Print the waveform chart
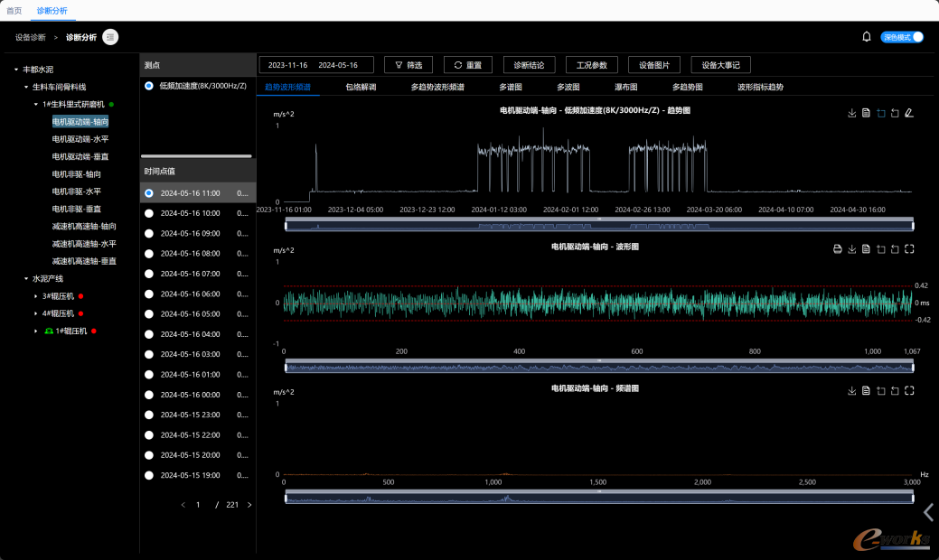Viewport: 939px width, 560px height. (837, 249)
